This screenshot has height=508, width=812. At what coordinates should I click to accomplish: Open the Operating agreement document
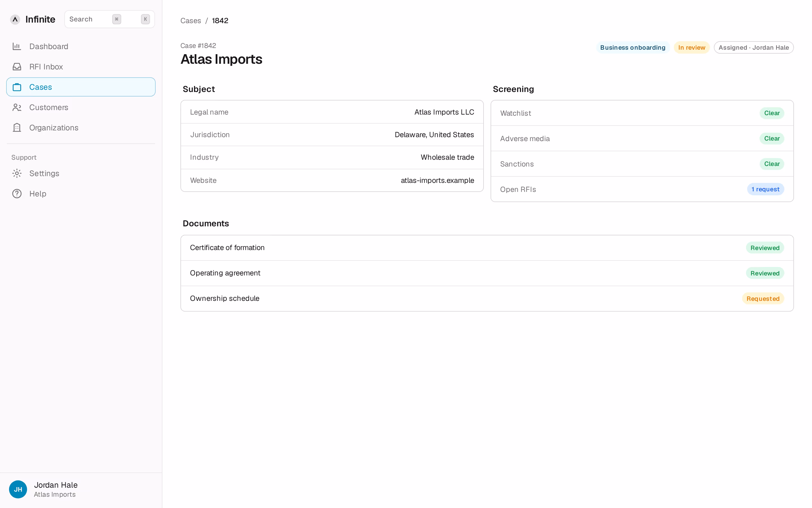pyautogui.click(x=487, y=273)
